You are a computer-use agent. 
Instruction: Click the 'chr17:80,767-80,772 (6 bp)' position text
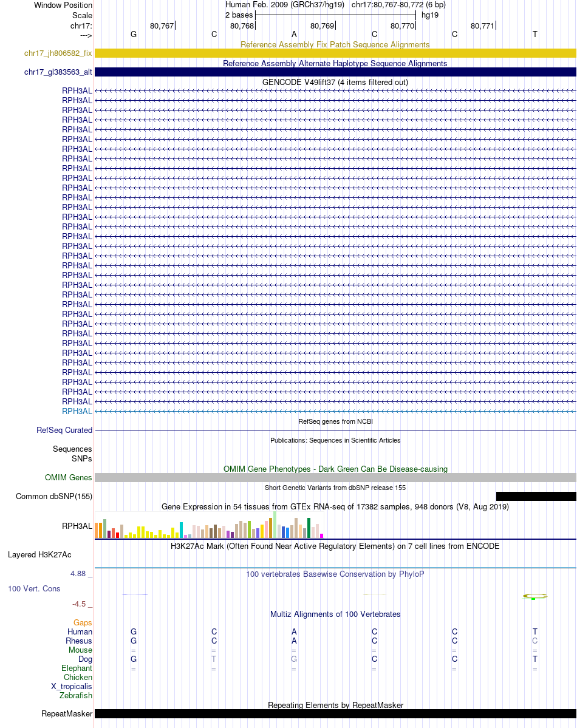[x=398, y=5]
